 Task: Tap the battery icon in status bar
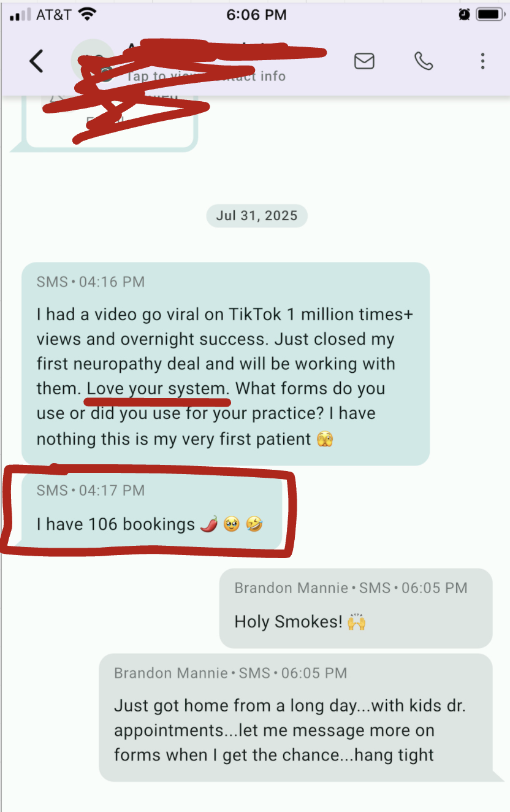490,14
